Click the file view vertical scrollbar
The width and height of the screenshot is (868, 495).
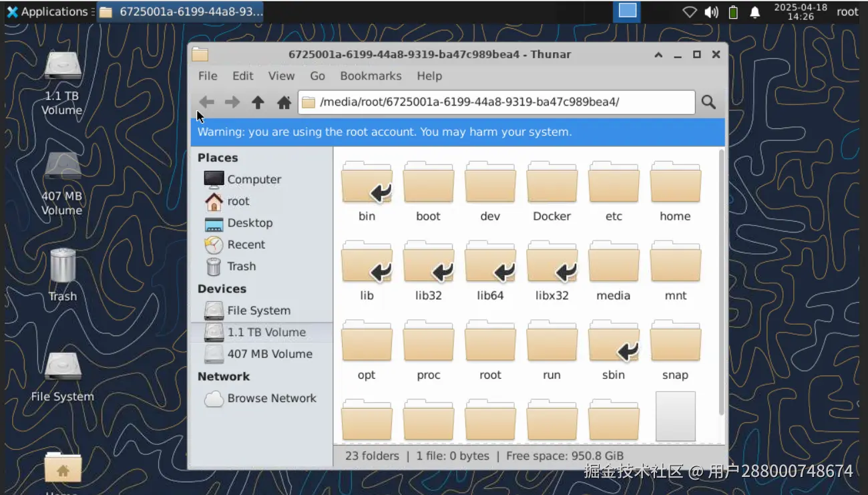pos(721,282)
